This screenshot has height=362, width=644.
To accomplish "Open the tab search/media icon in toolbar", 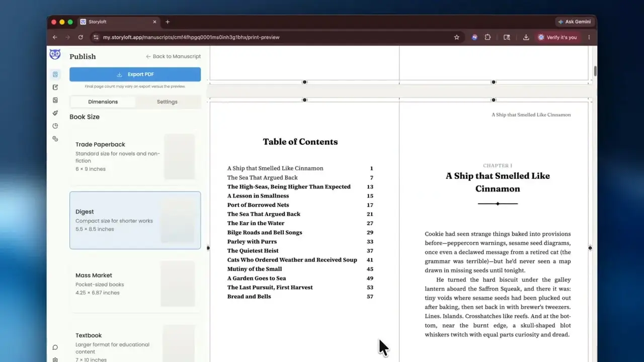I will 507,37.
